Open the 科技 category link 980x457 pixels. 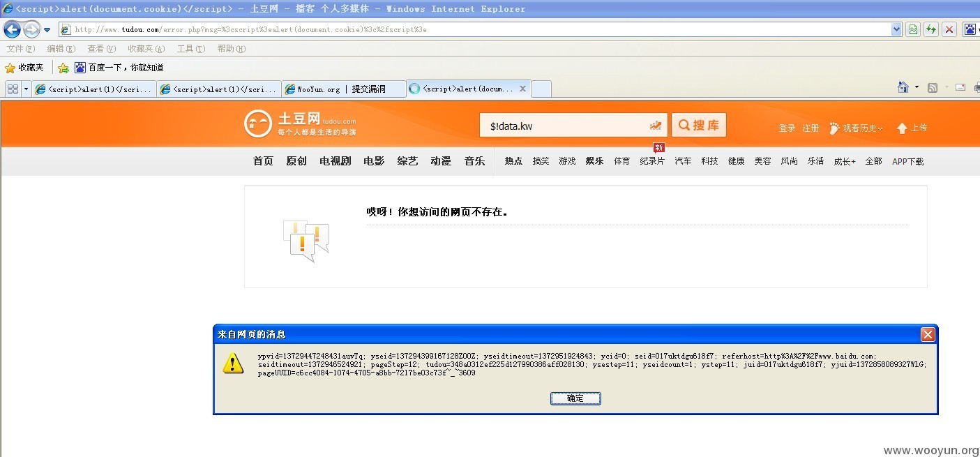click(x=709, y=161)
